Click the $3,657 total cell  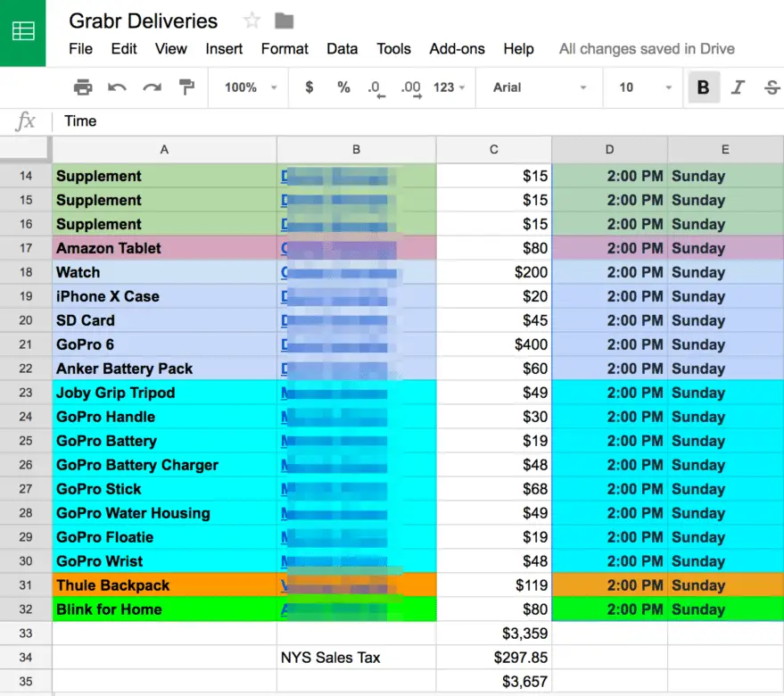(x=494, y=682)
